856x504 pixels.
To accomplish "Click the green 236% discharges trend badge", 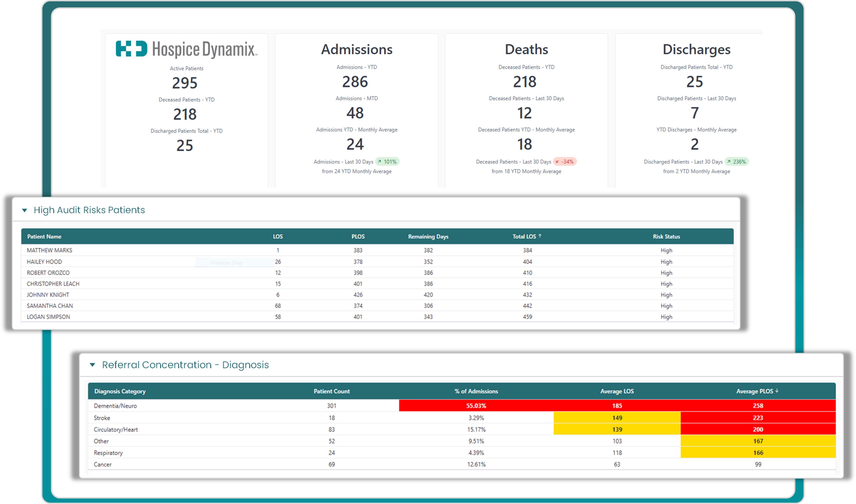I will pyautogui.click(x=737, y=162).
